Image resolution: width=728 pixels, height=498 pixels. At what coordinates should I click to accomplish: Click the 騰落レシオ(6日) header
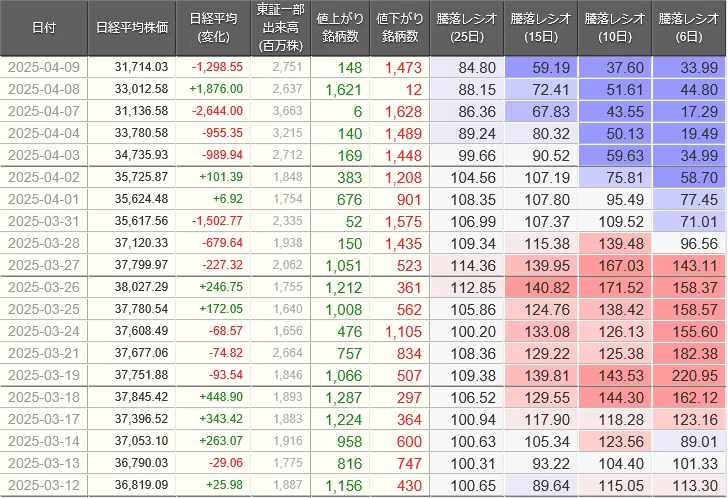point(689,28)
